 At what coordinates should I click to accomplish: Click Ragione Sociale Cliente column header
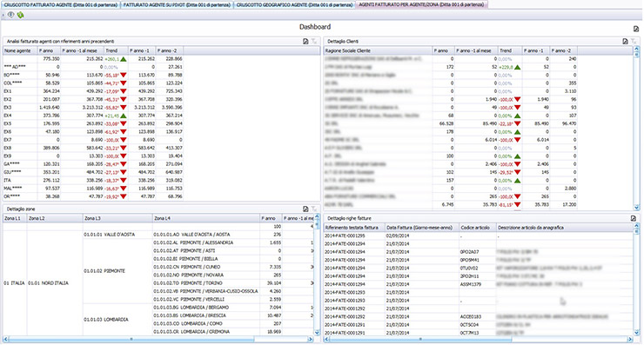tap(378, 51)
